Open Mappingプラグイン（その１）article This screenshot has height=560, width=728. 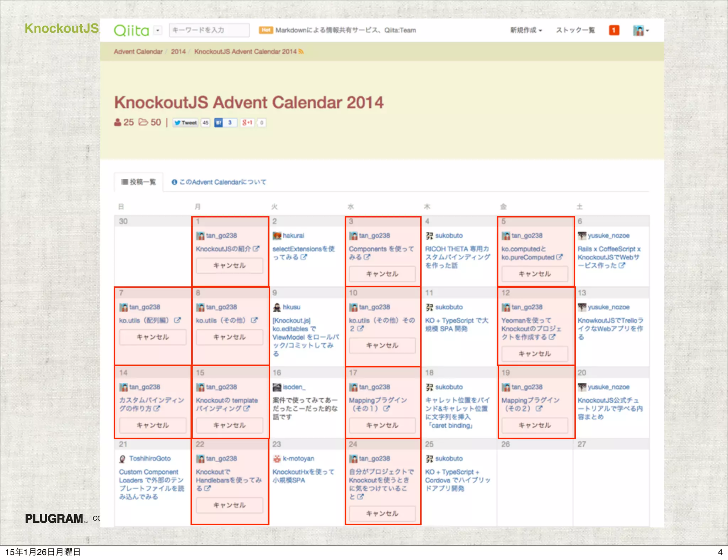(x=378, y=404)
